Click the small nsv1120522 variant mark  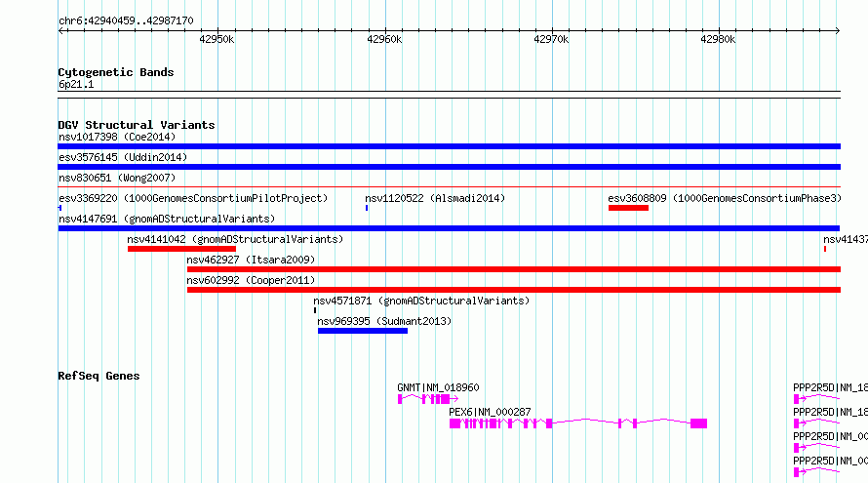(367, 208)
